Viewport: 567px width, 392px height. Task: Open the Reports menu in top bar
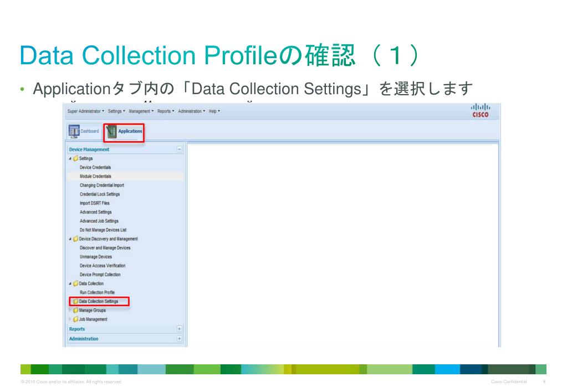pos(166,111)
